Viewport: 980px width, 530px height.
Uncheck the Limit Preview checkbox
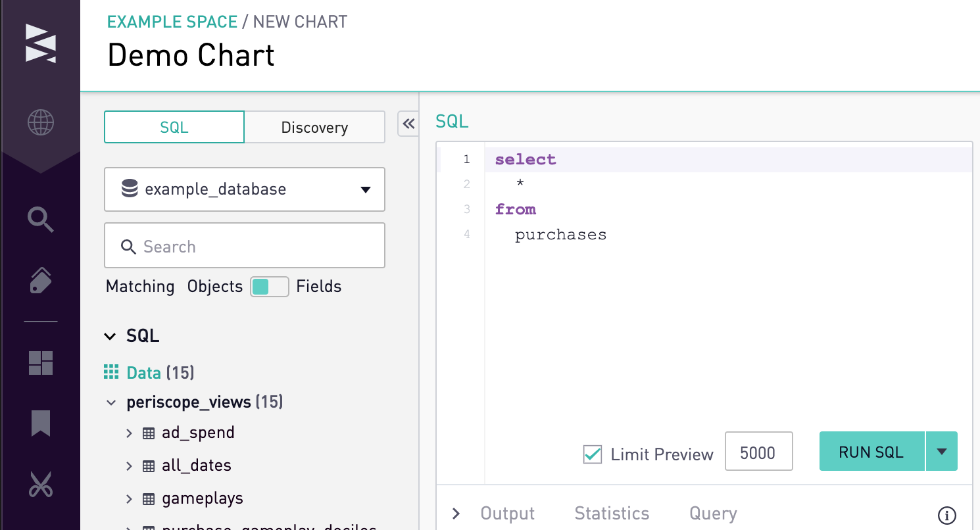[x=593, y=454]
